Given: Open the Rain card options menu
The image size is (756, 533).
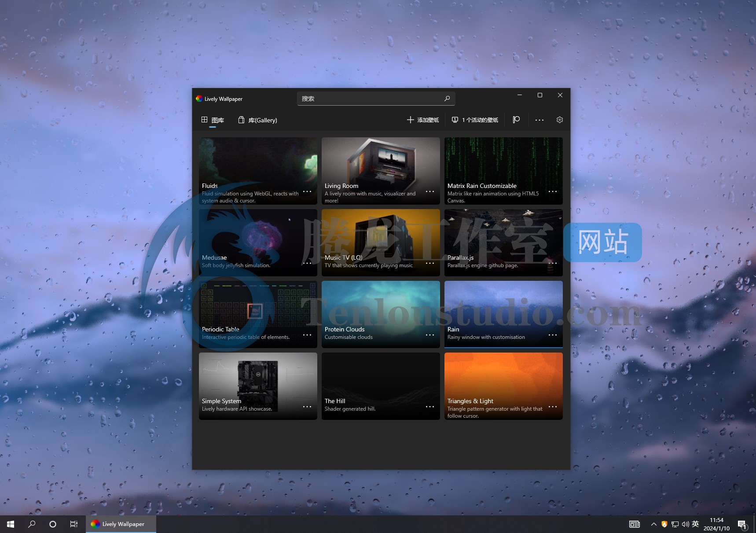Looking at the screenshot, I should tap(553, 335).
